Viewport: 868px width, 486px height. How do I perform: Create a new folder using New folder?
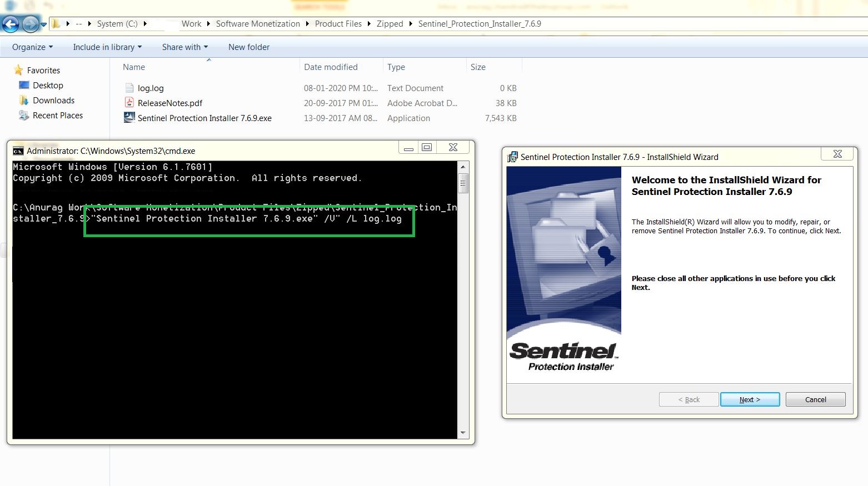pos(248,47)
